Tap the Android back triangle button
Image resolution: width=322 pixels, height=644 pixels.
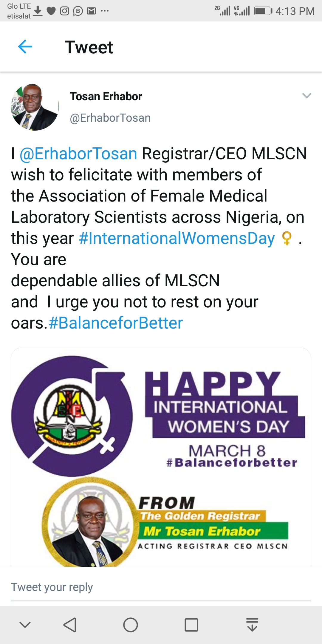70,625
